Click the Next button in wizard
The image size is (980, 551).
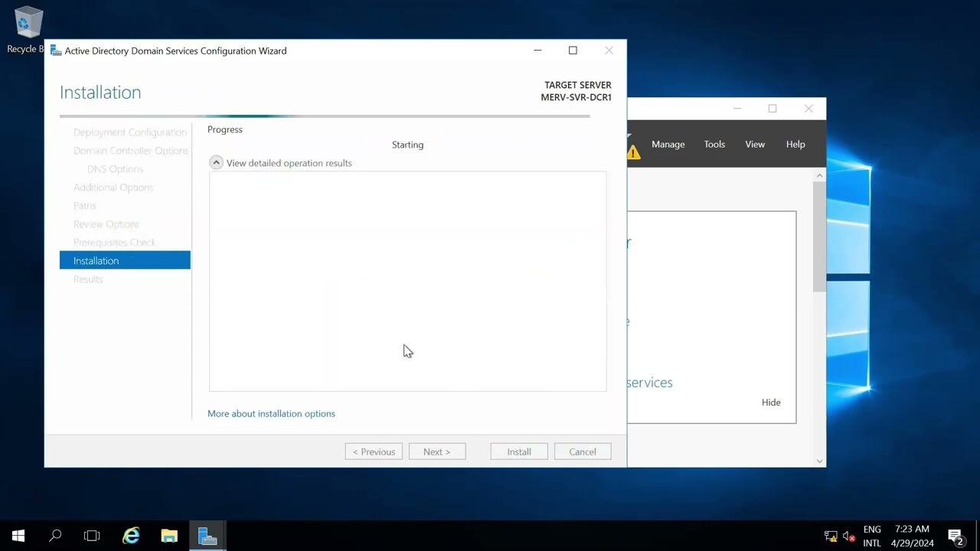(436, 452)
